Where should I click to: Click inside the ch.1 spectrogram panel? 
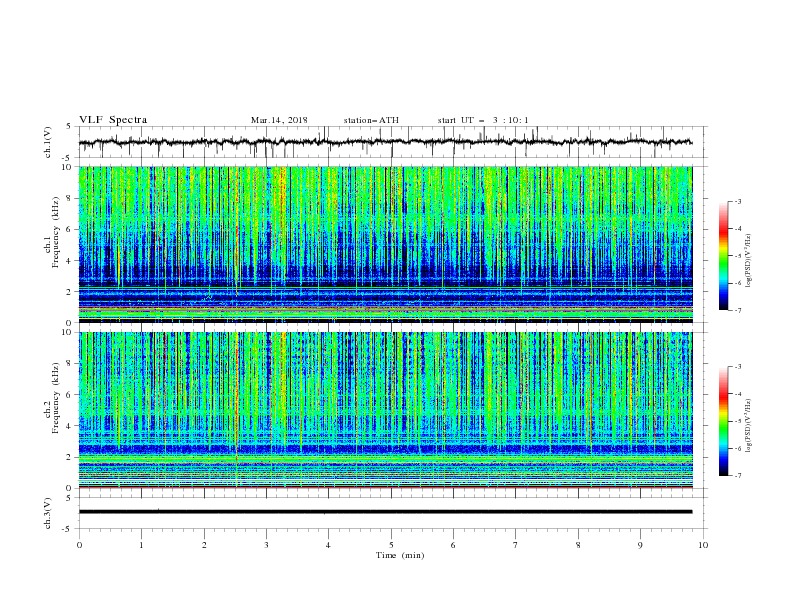385,244
